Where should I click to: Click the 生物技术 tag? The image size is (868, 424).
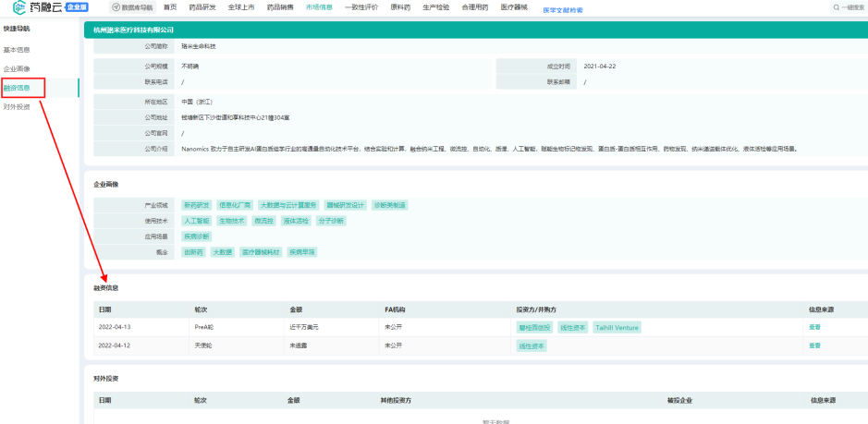point(232,220)
